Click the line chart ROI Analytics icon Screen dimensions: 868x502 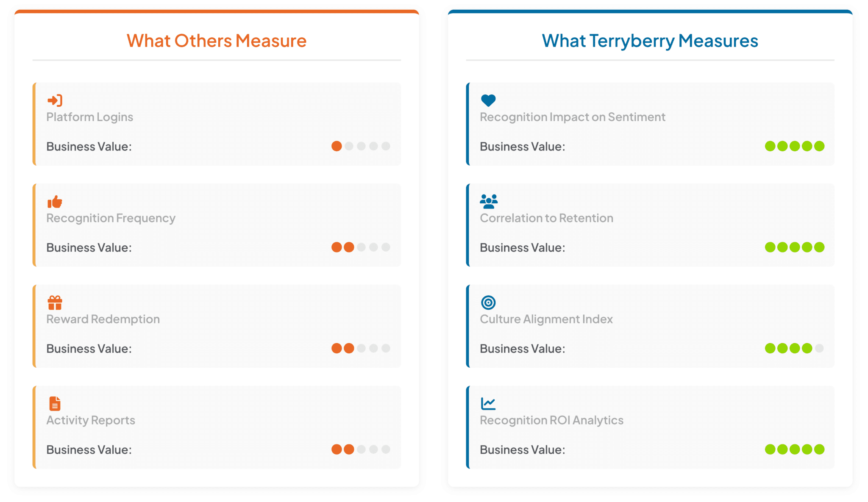(488, 404)
